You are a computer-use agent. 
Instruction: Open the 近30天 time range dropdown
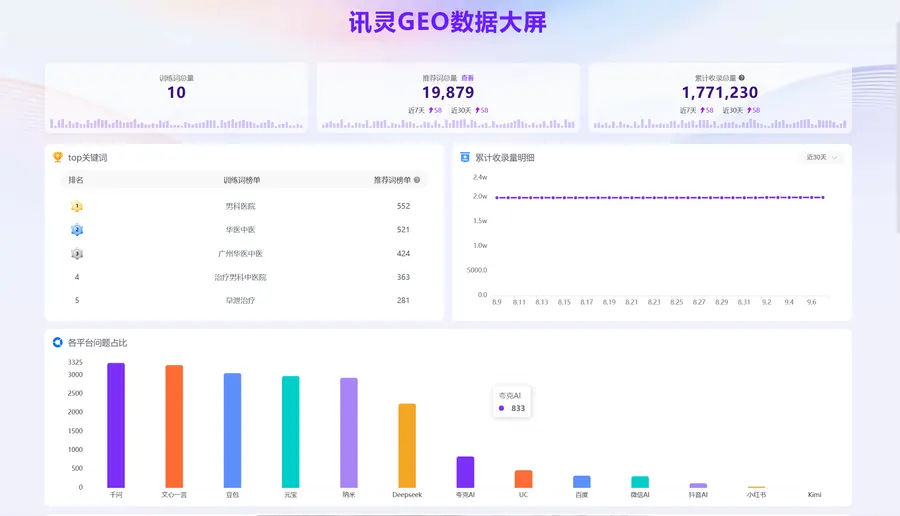[822, 157]
